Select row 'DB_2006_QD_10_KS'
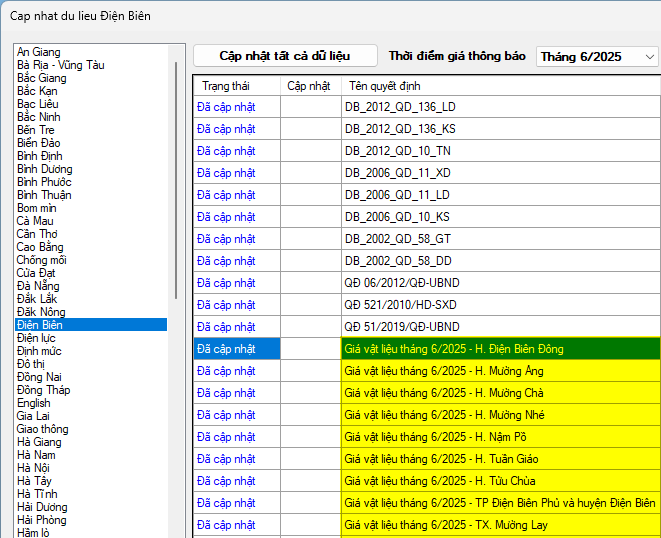 pos(427,217)
